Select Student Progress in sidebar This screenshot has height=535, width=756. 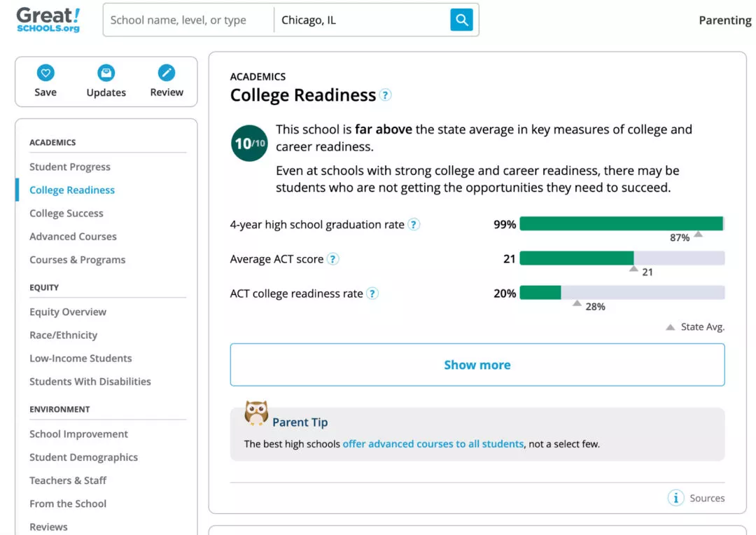click(x=70, y=167)
